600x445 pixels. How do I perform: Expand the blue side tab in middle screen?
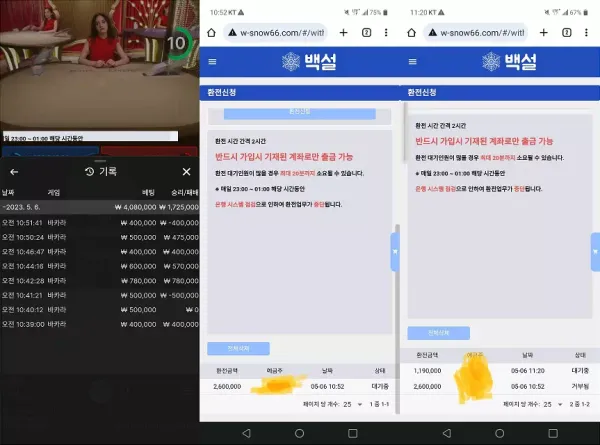[395, 252]
